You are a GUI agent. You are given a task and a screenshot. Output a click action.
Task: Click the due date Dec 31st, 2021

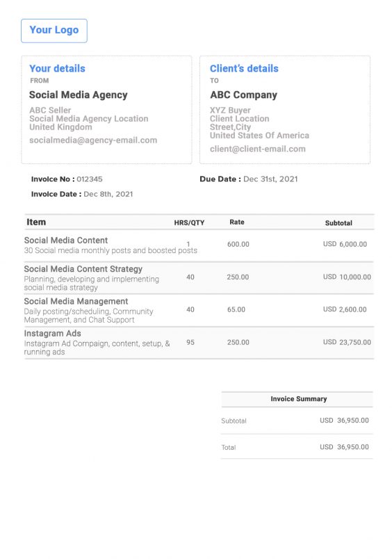pyautogui.click(x=270, y=179)
